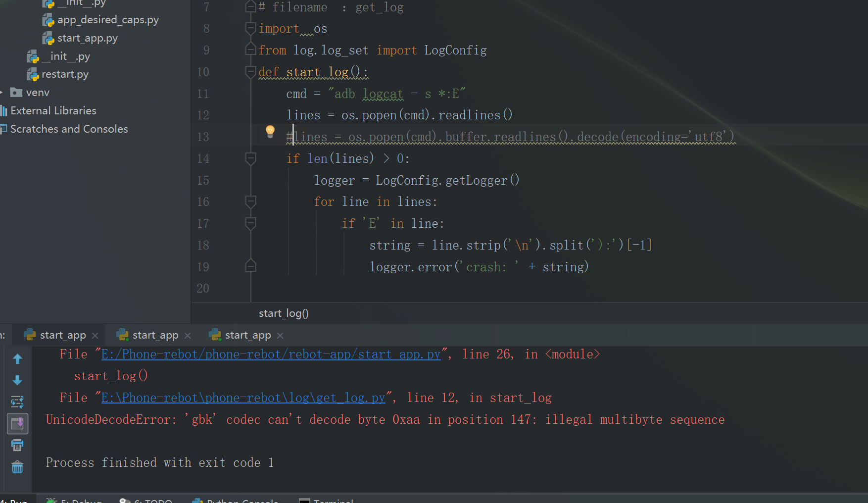The image size is (868, 503).
Task: Toggle soft-wrap in the console
Action: [18, 402]
